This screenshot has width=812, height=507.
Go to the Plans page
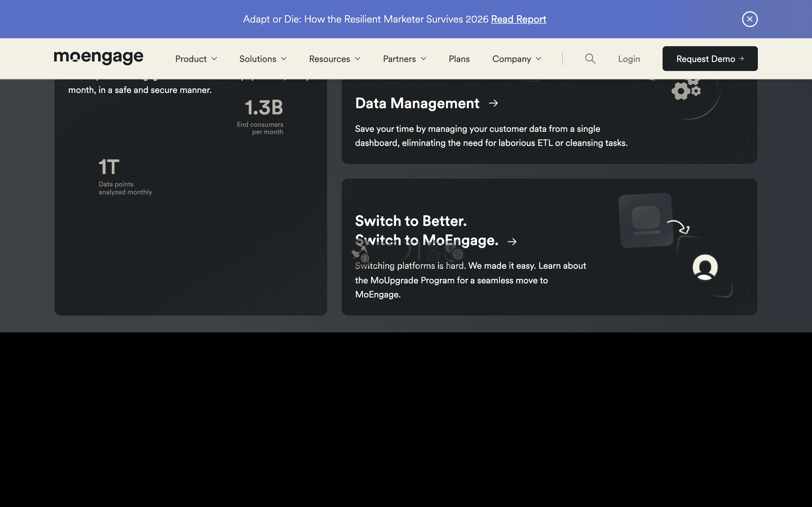point(459,59)
